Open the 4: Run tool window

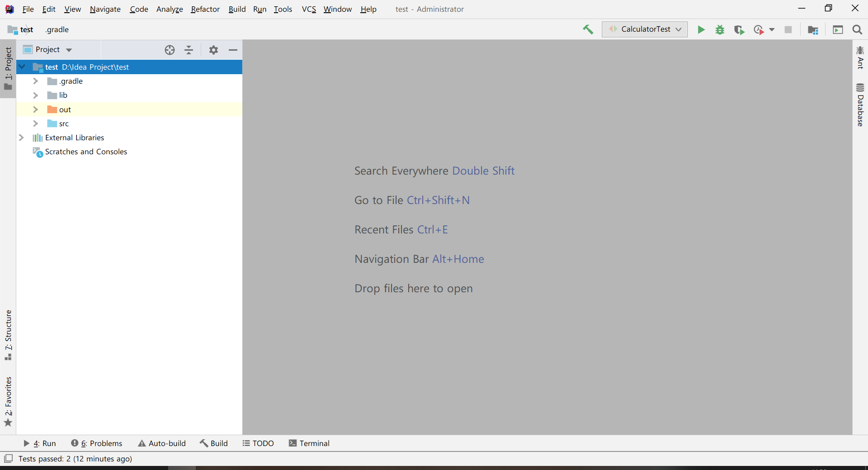(40, 443)
